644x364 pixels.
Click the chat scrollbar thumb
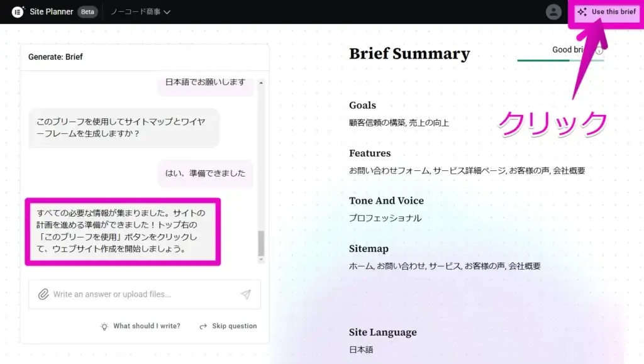click(x=261, y=243)
